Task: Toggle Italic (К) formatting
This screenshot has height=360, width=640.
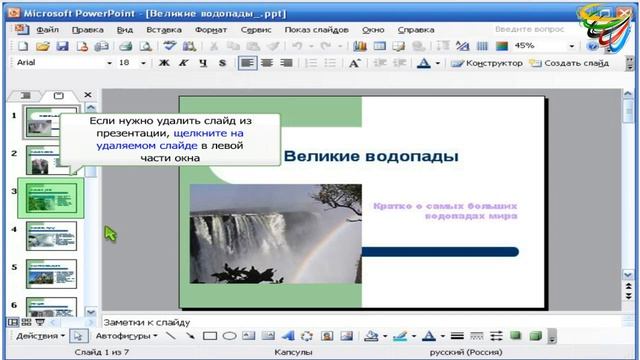Action: click(x=184, y=63)
